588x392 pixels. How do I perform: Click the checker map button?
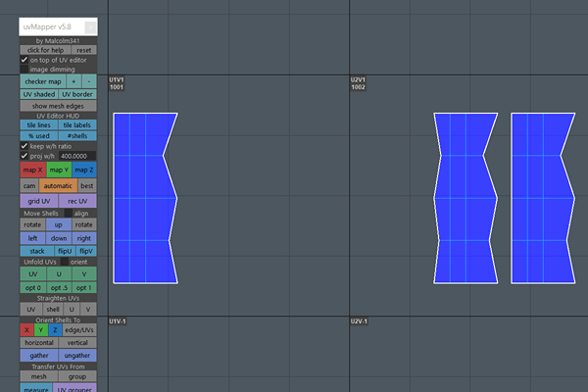click(x=42, y=81)
